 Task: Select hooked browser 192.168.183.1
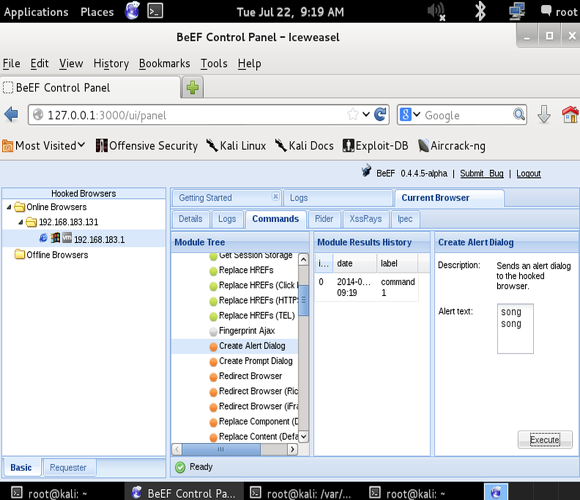tap(99, 240)
